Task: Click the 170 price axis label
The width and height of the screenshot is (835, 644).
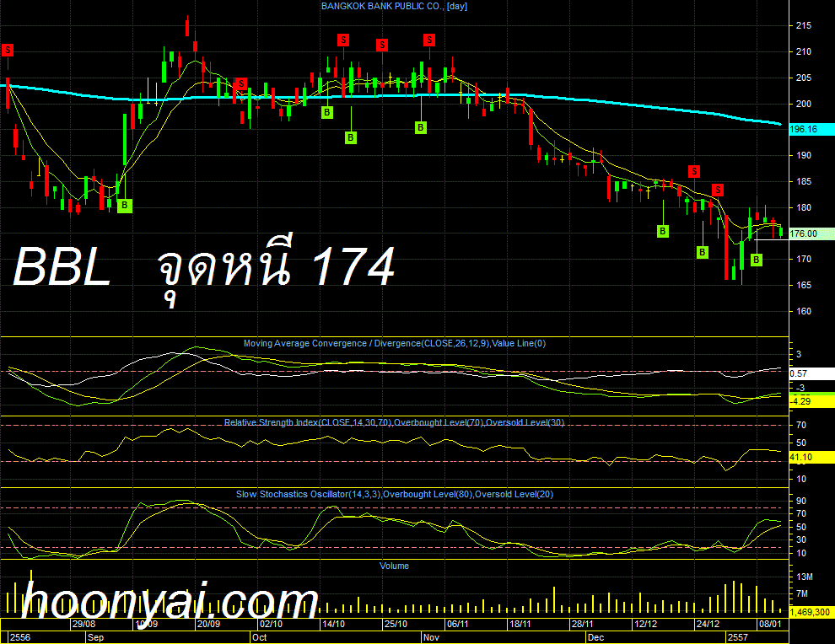Action: (804, 259)
